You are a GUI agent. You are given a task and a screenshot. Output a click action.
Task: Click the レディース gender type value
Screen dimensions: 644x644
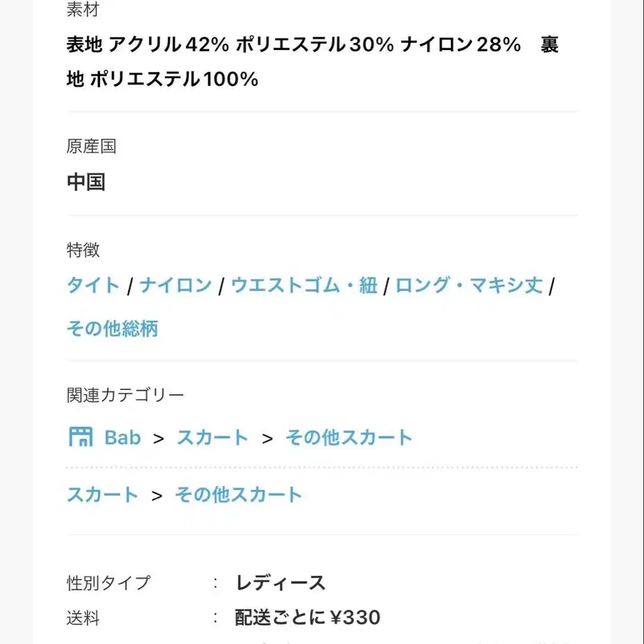[280, 582]
